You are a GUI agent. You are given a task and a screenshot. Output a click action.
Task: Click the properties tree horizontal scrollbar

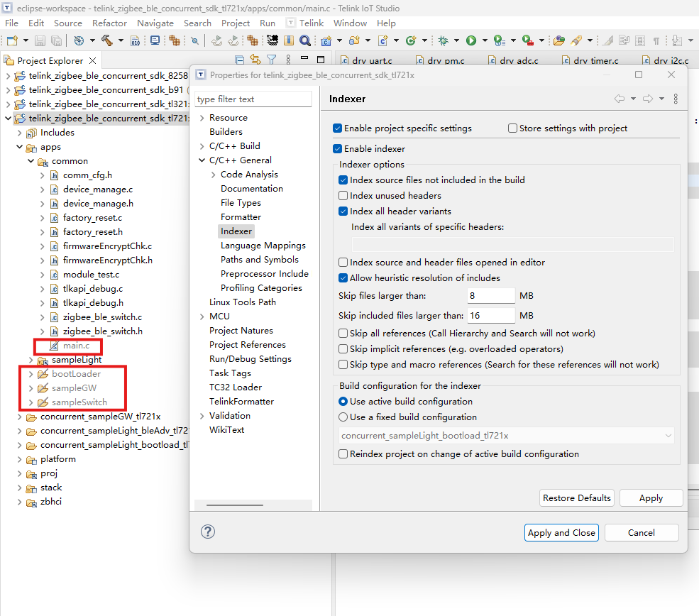point(235,505)
